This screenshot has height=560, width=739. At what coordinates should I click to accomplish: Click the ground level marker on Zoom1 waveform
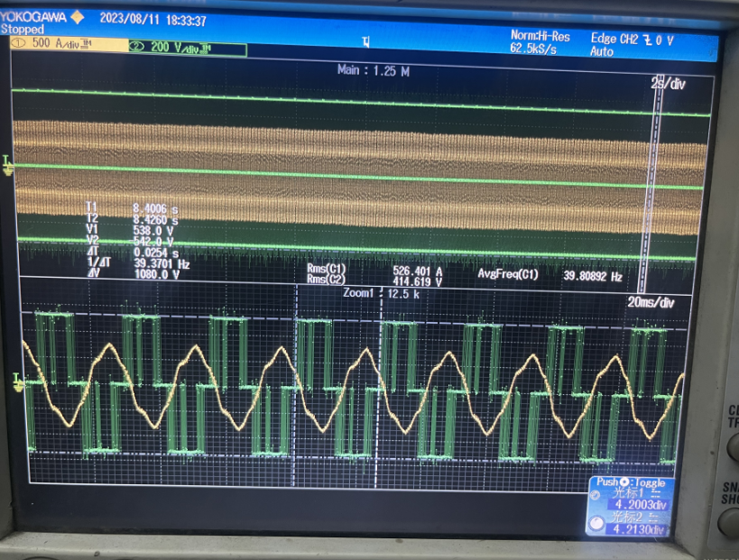(x=17, y=382)
